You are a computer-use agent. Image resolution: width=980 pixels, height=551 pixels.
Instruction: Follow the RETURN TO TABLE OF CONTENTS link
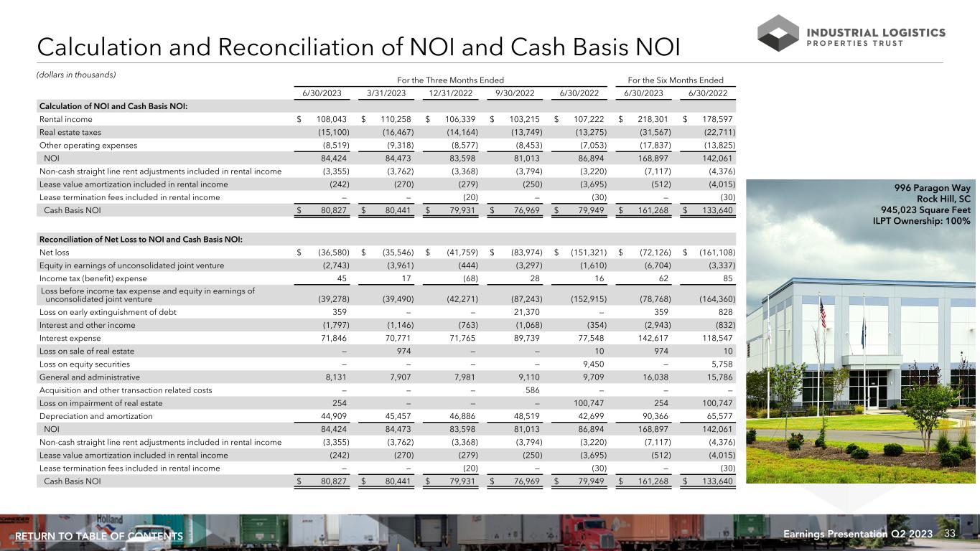[99, 537]
